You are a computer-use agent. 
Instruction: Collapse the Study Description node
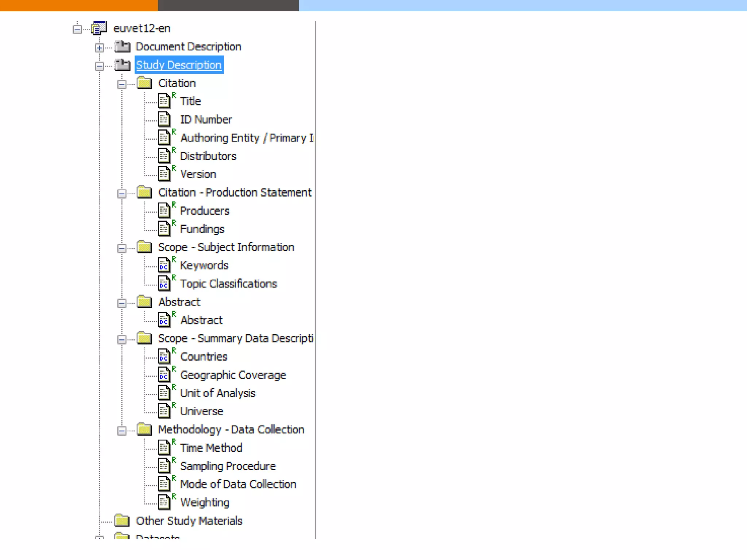point(99,66)
